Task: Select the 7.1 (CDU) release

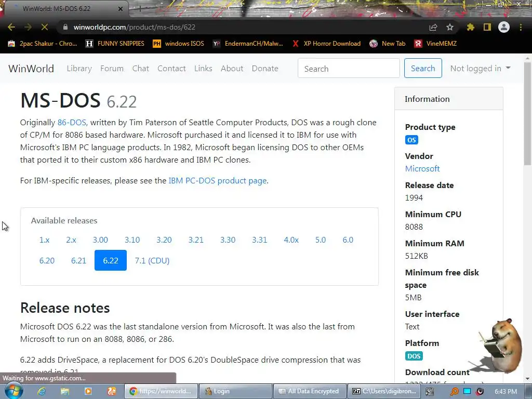Action: click(x=152, y=261)
